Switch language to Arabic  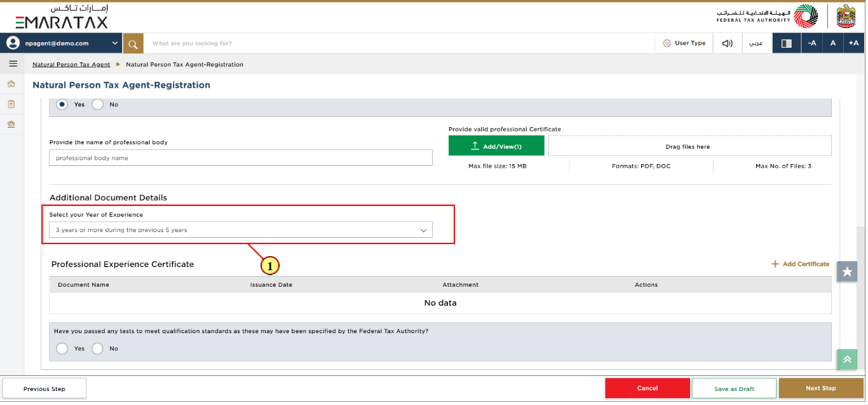[x=757, y=43]
